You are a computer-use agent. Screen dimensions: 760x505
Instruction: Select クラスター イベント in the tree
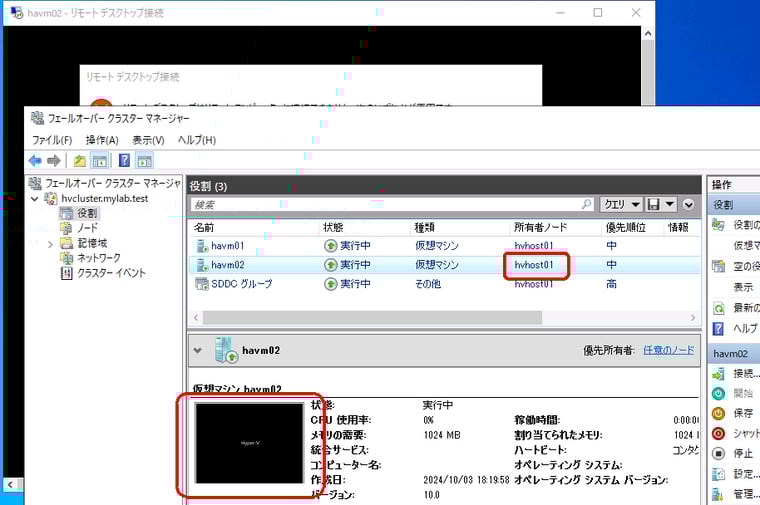[x=111, y=273]
